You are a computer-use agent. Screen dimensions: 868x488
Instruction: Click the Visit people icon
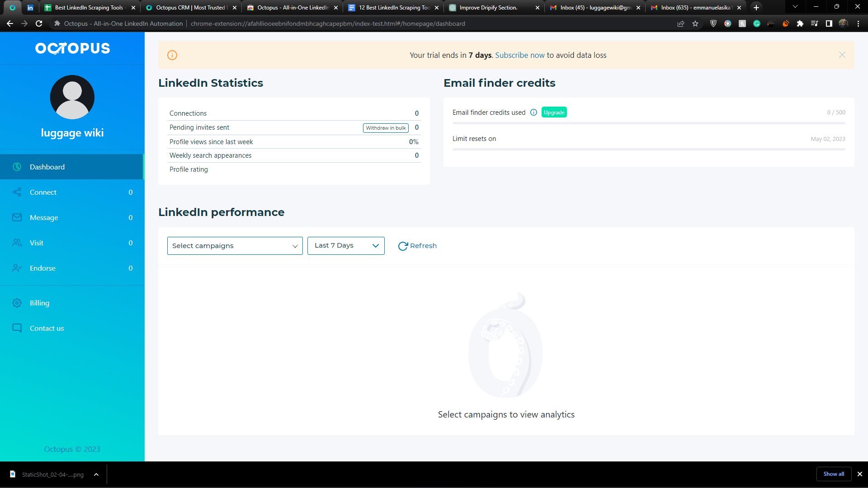(17, 243)
